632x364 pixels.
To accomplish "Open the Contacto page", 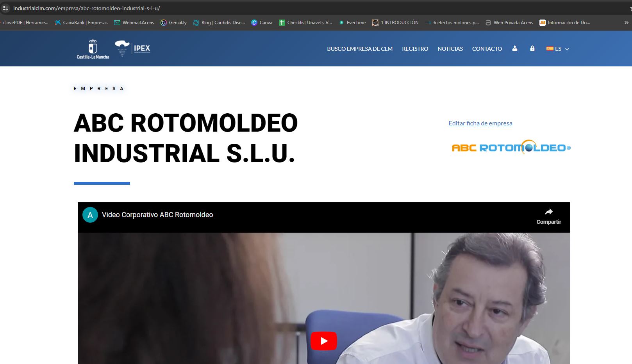I will 487,49.
